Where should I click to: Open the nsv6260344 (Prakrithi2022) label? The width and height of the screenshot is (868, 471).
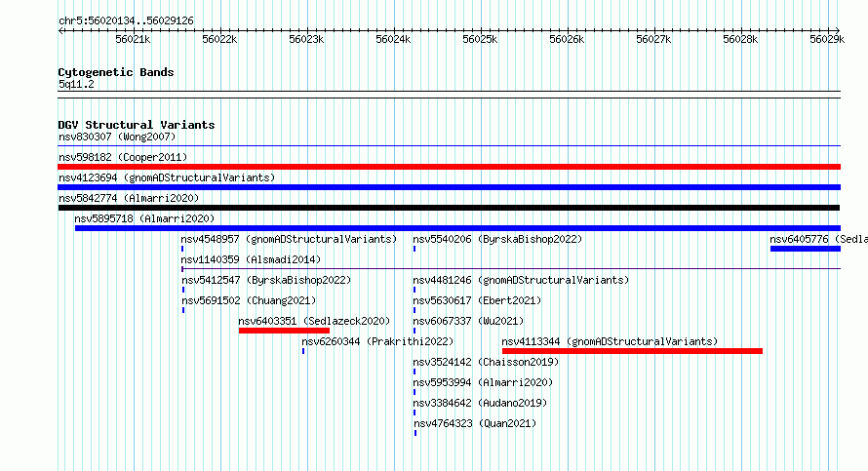tap(377, 341)
